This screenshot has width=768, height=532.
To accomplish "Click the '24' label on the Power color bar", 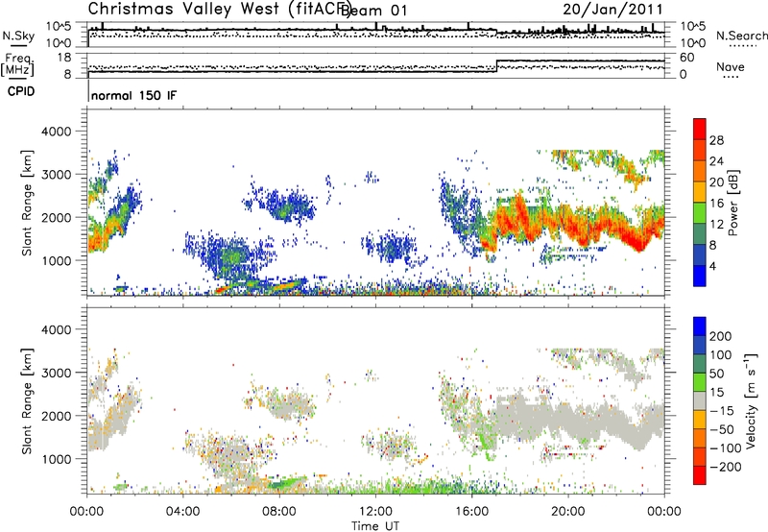I will [x=716, y=161].
